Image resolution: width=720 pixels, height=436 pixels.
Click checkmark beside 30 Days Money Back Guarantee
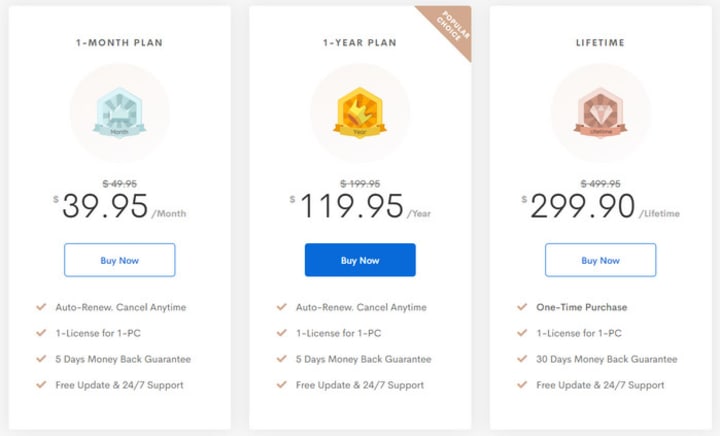[x=522, y=359]
